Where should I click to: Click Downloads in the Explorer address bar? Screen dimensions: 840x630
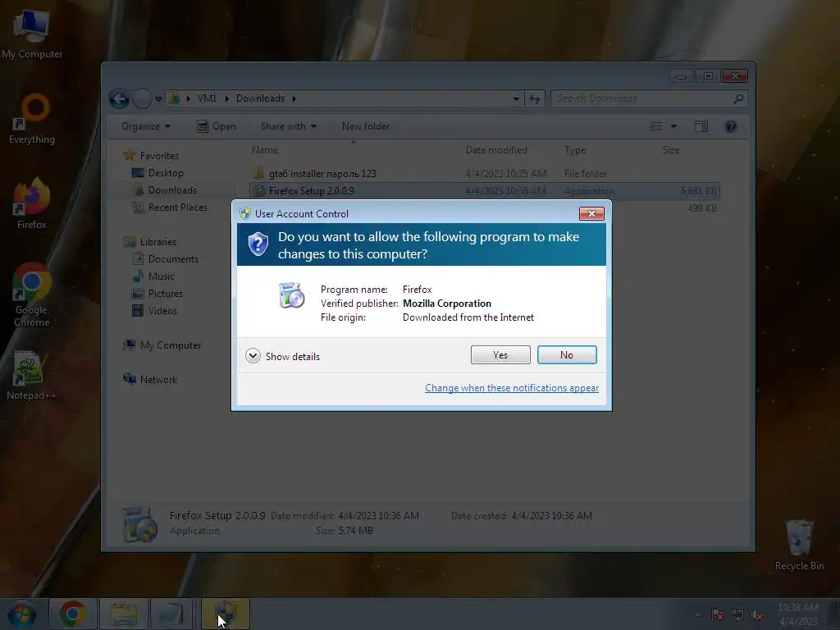coord(260,98)
